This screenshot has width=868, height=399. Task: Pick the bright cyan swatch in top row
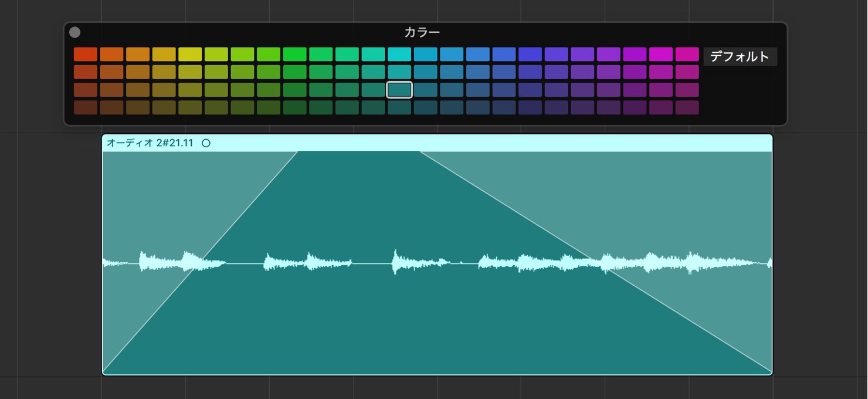point(399,55)
